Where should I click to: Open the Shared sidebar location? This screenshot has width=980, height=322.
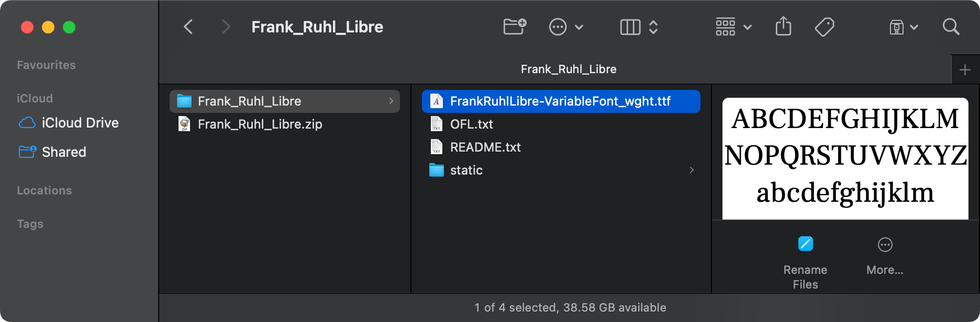(x=64, y=152)
